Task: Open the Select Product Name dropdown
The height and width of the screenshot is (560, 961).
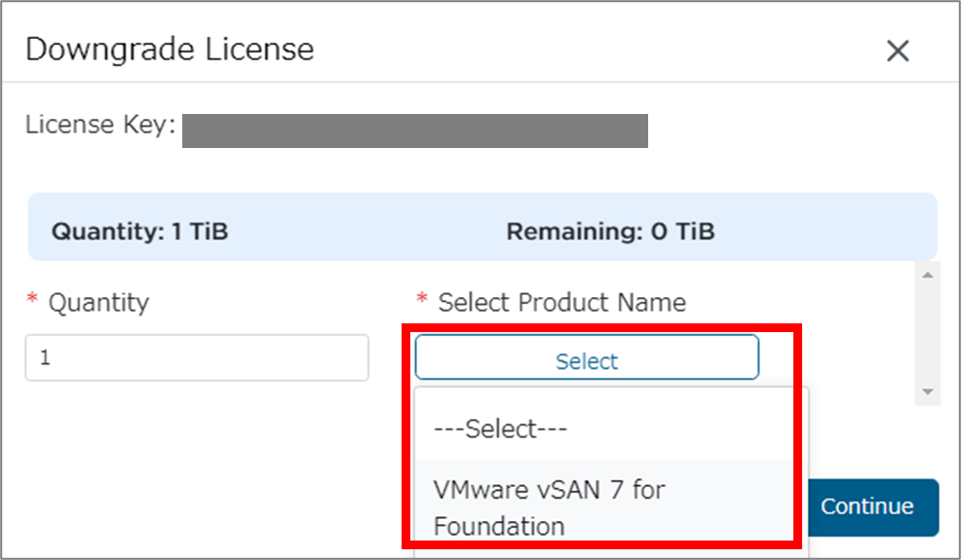Action: [587, 357]
